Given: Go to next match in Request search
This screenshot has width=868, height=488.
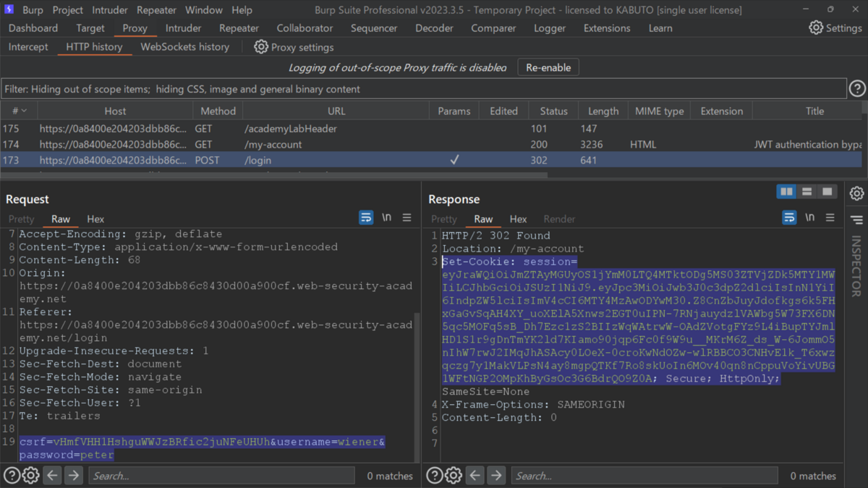Looking at the screenshot, I should point(74,475).
